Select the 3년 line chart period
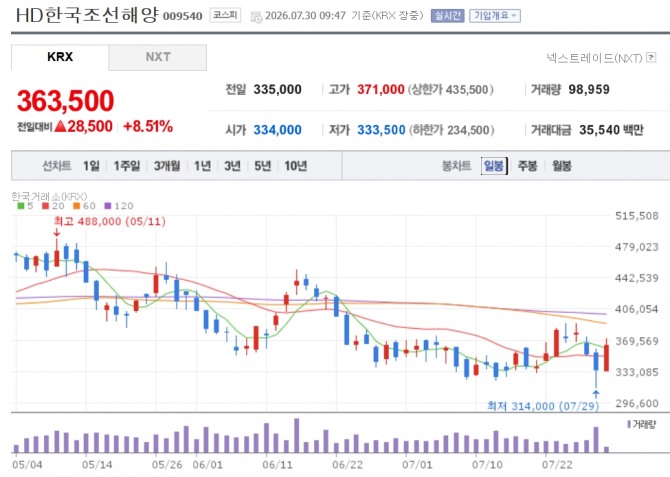The height and width of the screenshot is (477, 670). 232,166
